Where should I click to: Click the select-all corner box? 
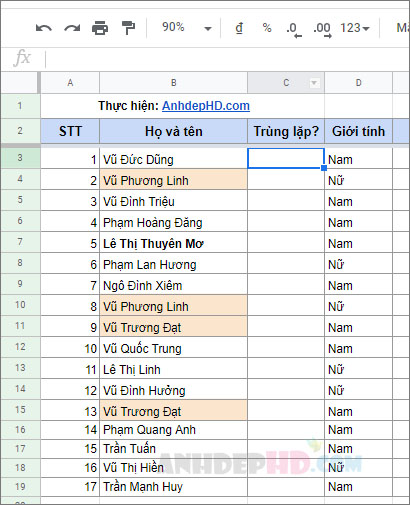click(20, 83)
